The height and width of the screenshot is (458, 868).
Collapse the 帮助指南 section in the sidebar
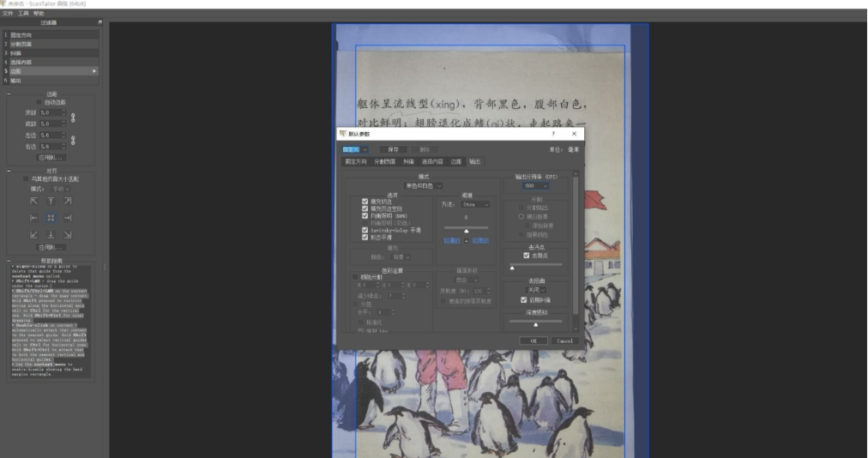9,261
